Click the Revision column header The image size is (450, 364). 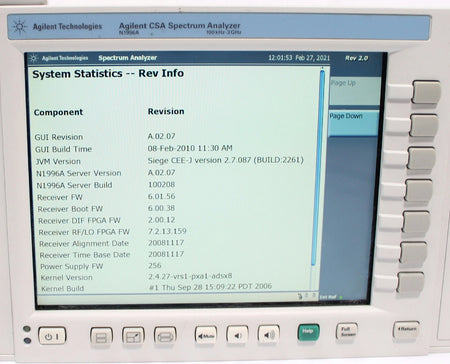tap(166, 111)
